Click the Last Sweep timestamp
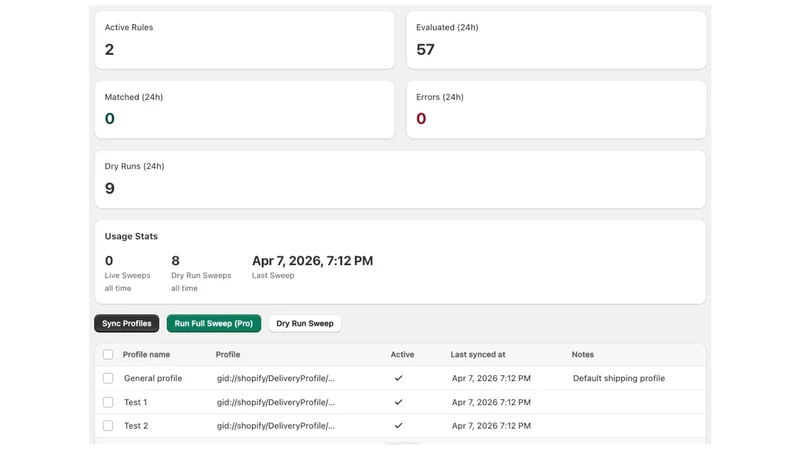The height and width of the screenshot is (450, 800). pyautogui.click(x=312, y=261)
